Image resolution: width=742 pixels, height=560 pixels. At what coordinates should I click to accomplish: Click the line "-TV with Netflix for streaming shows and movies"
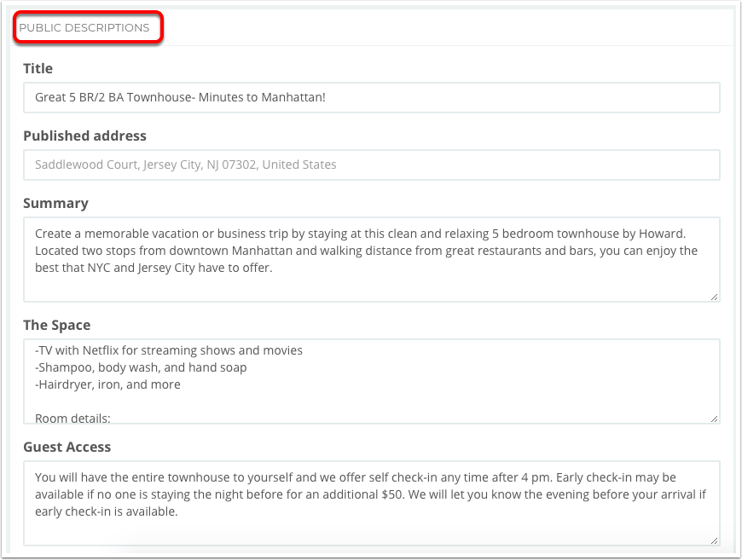click(x=169, y=350)
